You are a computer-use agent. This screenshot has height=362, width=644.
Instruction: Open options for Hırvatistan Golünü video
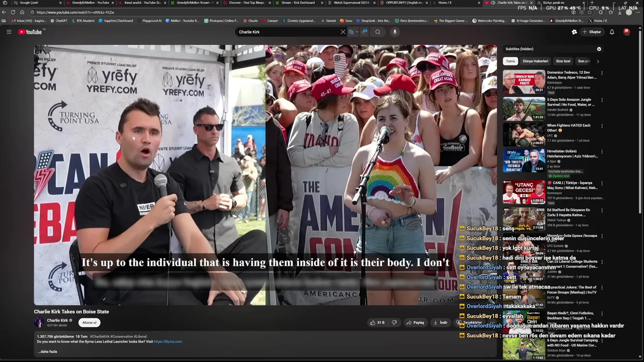(602, 151)
